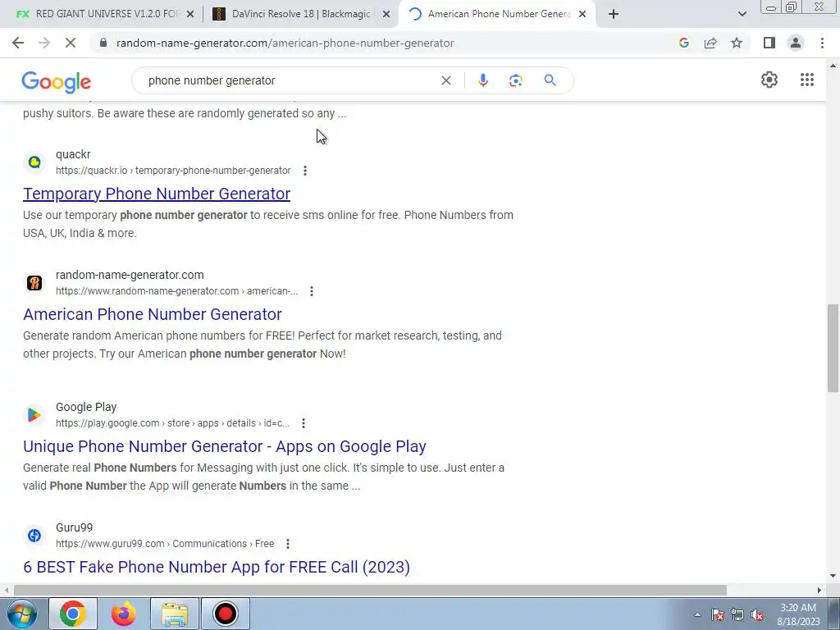This screenshot has width=840, height=630.
Task: Open Action Center flag icon
Action: pyautogui.click(x=718, y=615)
